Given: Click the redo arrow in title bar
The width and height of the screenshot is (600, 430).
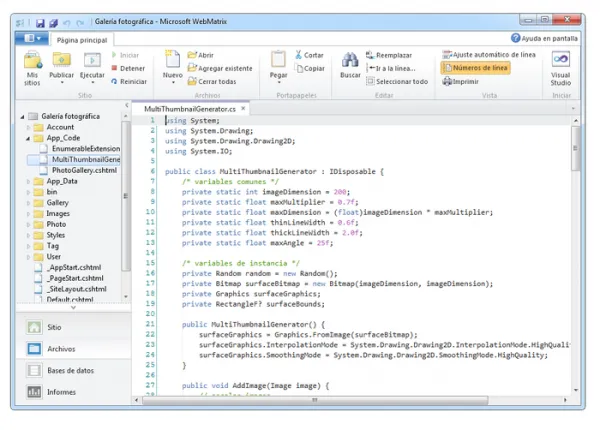Looking at the screenshot, I should [80, 23].
